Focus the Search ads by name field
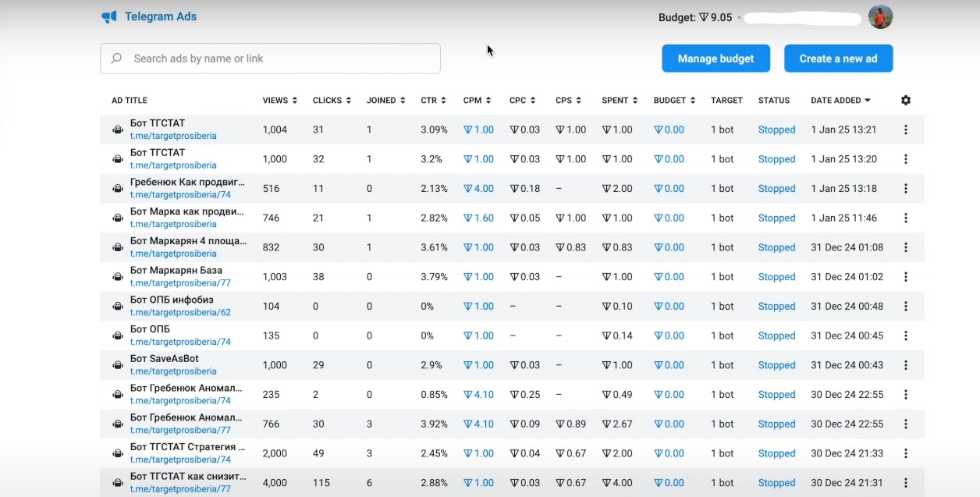 (270, 59)
